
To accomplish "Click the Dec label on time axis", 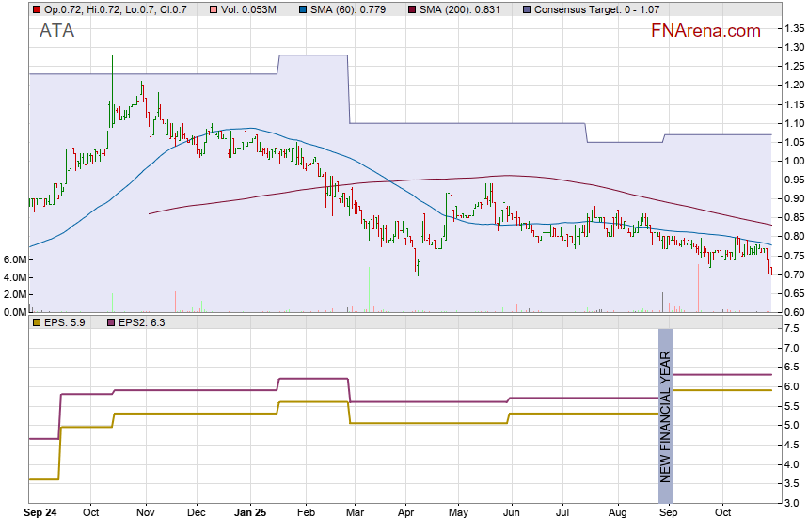I will tap(196, 513).
